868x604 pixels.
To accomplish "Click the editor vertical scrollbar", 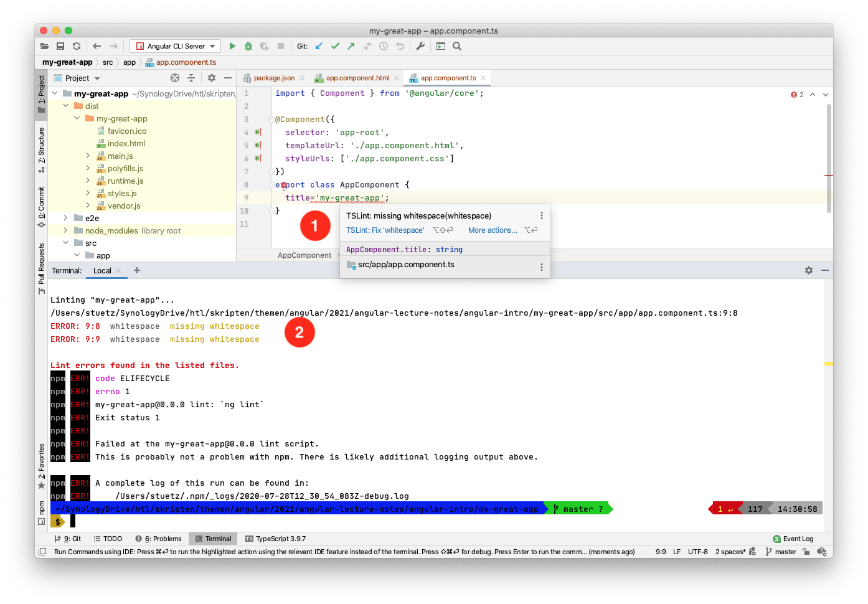I will pyautogui.click(x=829, y=159).
